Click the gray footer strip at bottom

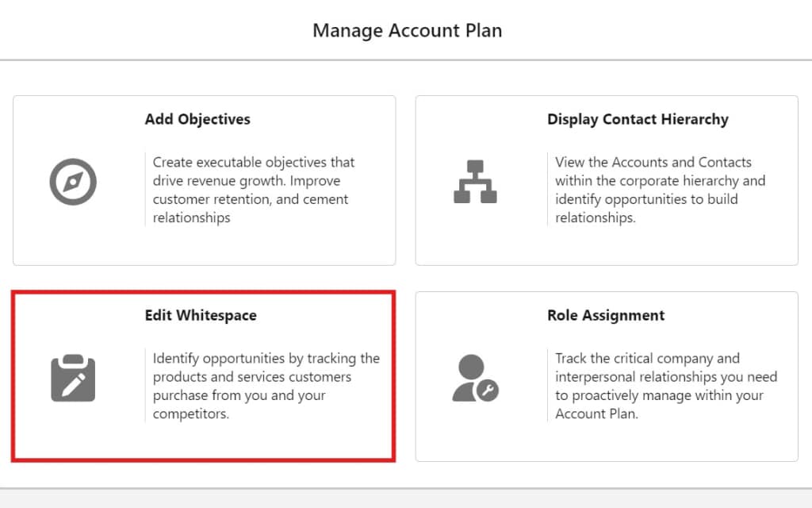coord(406,499)
